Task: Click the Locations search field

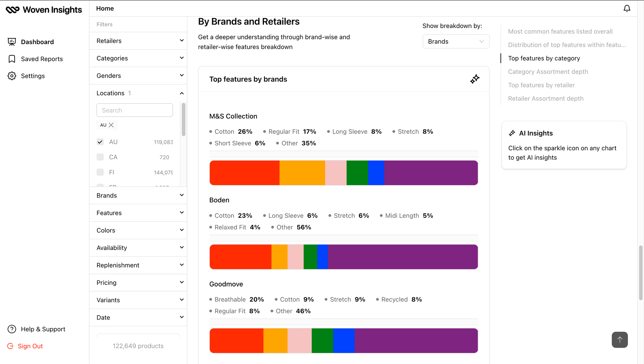Action: 135,110
